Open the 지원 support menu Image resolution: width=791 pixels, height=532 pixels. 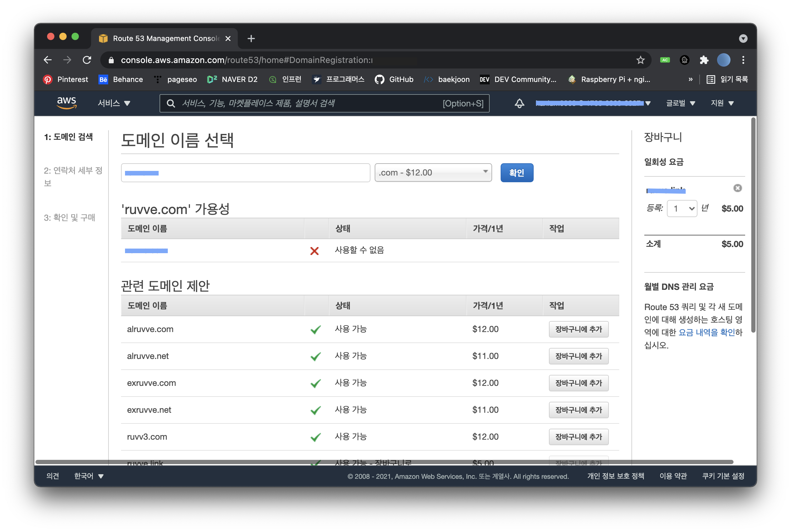point(722,103)
